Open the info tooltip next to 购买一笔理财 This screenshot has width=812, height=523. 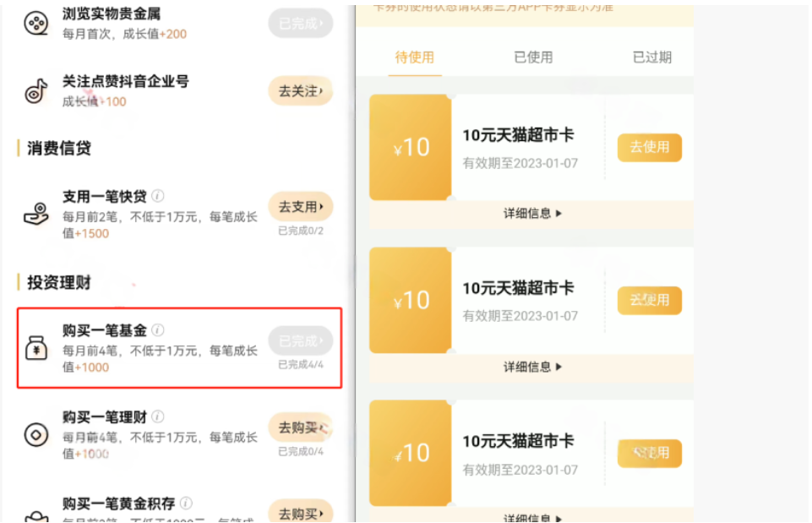pos(158,417)
